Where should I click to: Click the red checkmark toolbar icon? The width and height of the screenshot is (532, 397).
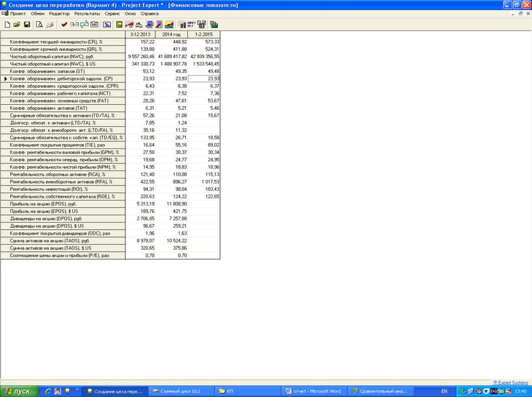[x=64, y=24]
